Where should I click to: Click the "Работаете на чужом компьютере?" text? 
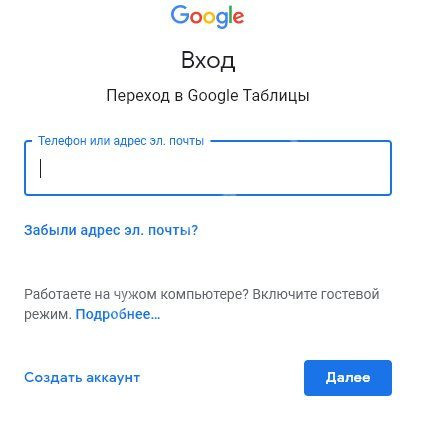click(136, 294)
